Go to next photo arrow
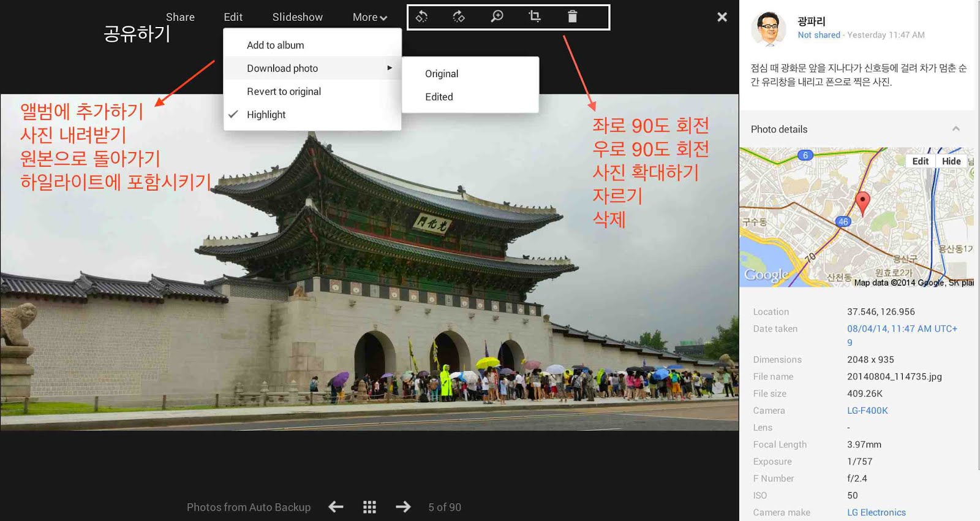Screen dimensions: 980x521 tap(403, 507)
